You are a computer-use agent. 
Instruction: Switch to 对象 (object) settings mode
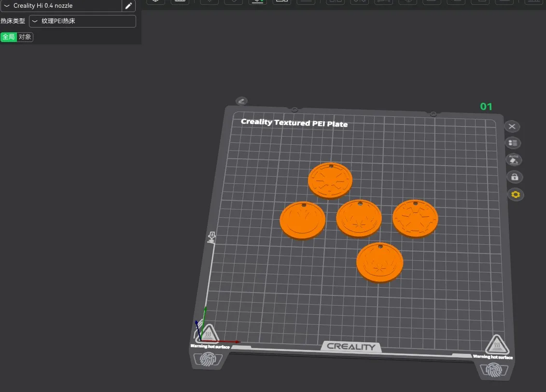tap(25, 37)
